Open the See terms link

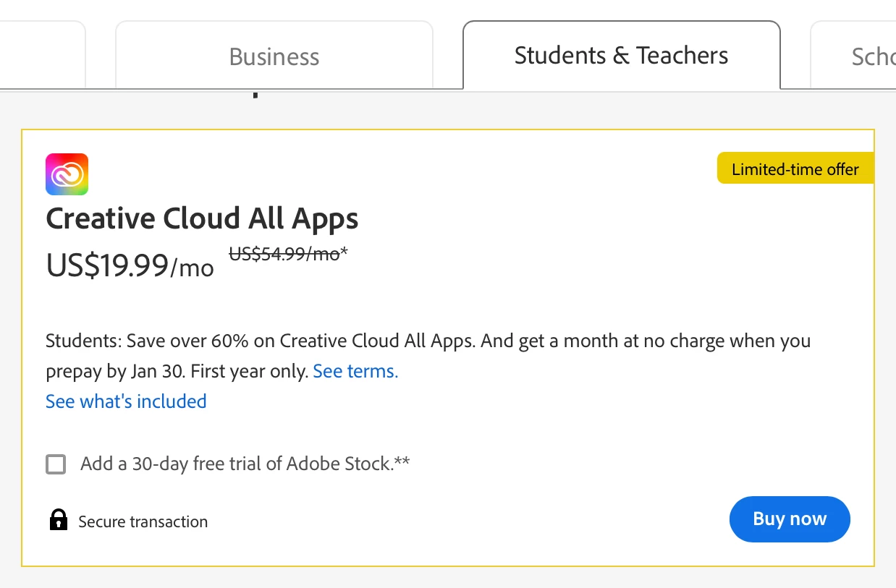[355, 372]
